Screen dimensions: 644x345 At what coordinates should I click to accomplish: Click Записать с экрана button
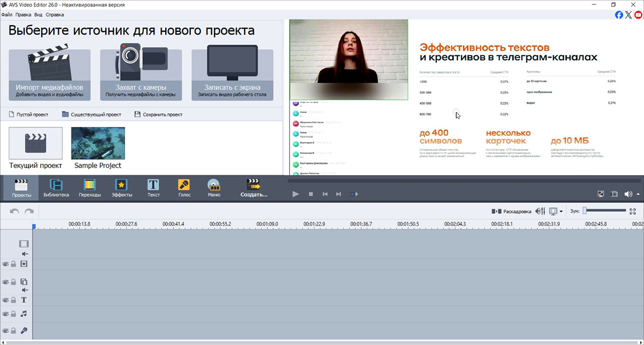click(x=232, y=75)
